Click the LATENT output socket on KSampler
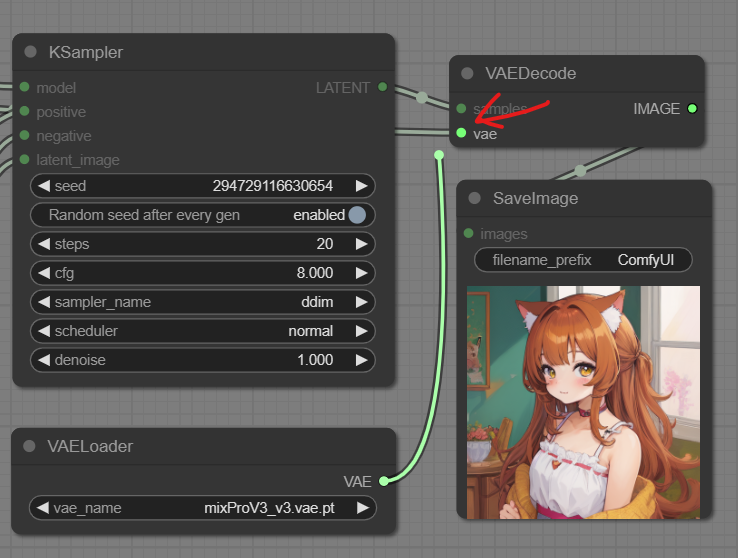This screenshot has width=738, height=558. 383,88
